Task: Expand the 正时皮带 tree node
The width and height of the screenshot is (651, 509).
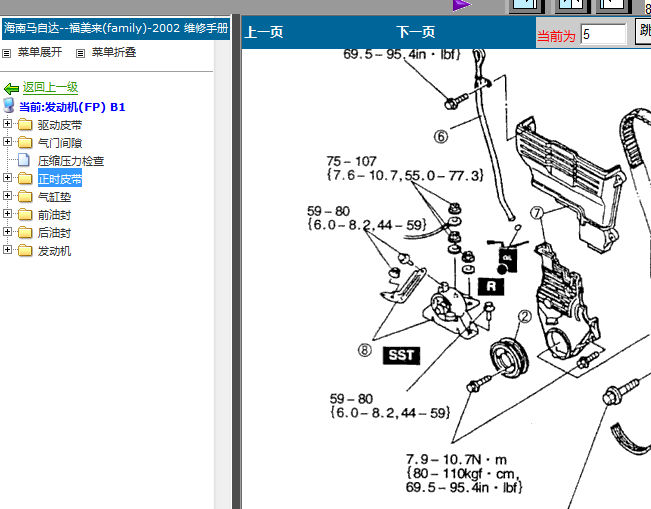Action: click(x=7, y=177)
